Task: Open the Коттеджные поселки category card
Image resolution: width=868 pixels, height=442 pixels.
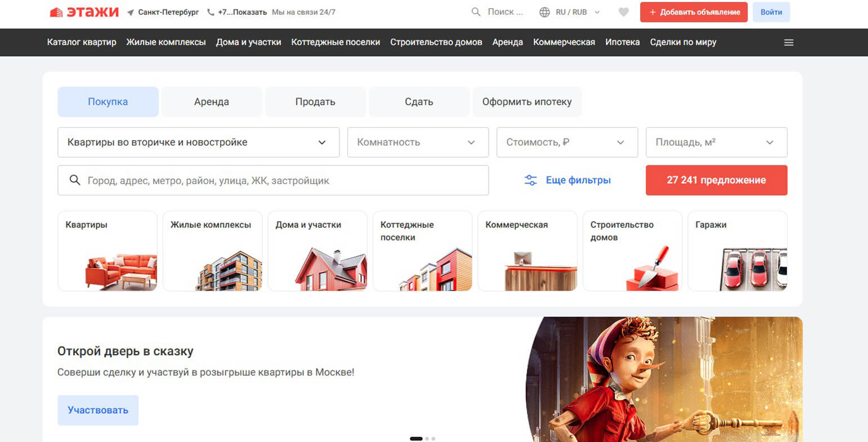Action: point(422,251)
